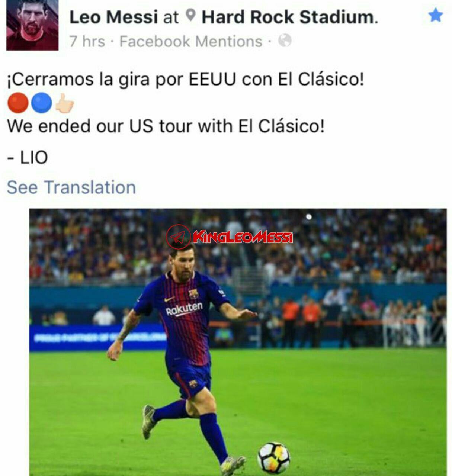Viewport: 452px width, 476px height.
Task: Click the globe public privacy icon
Action: [285, 41]
